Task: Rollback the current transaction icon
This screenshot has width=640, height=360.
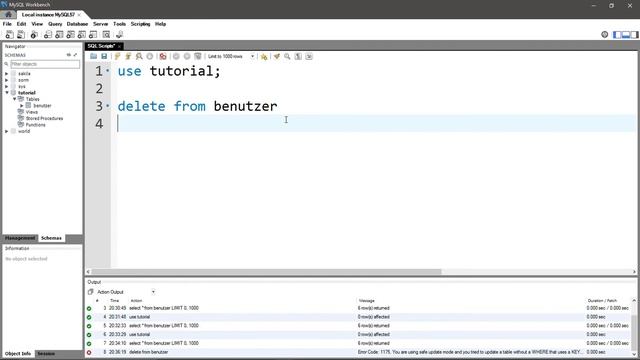Action: (187, 56)
